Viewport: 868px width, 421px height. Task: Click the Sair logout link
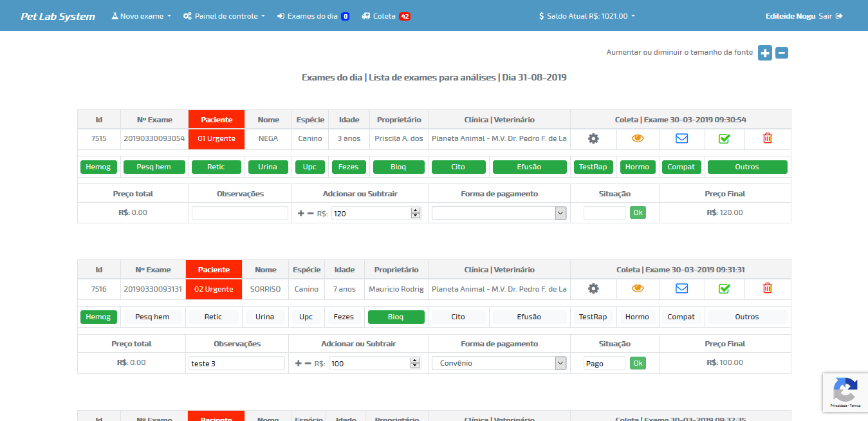[x=830, y=16]
